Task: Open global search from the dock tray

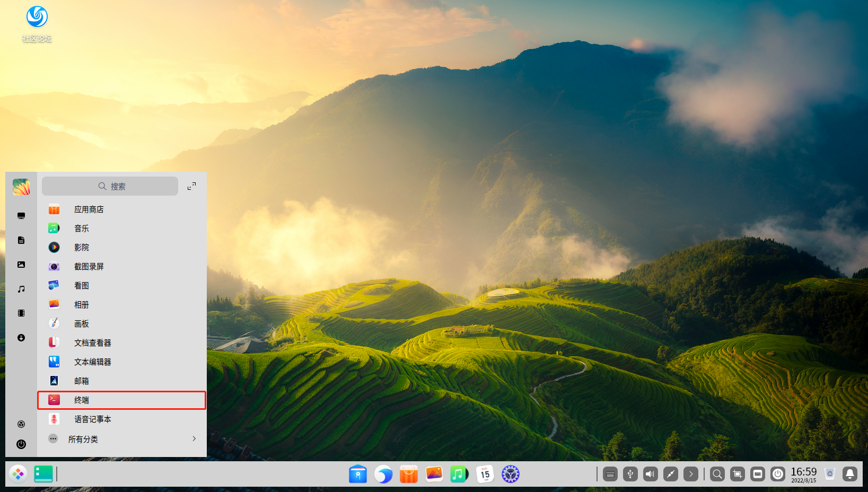Action: click(x=717, y=474)
